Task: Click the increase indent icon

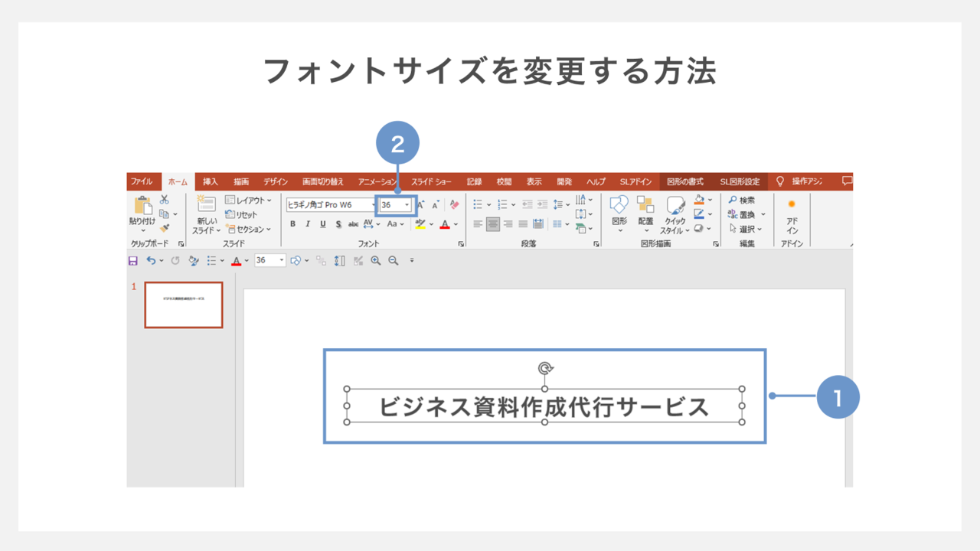Action: (x=542, y=204)
